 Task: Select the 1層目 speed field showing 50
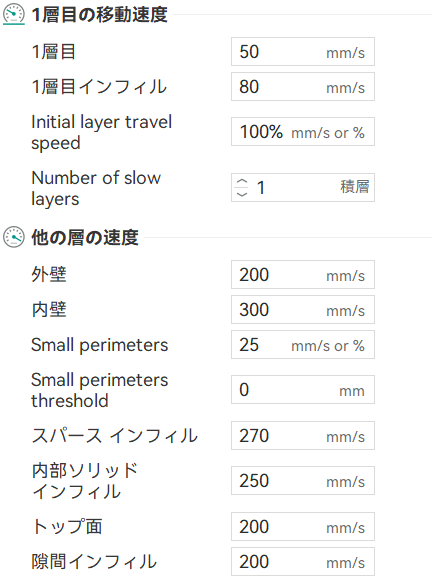(303, 52)
